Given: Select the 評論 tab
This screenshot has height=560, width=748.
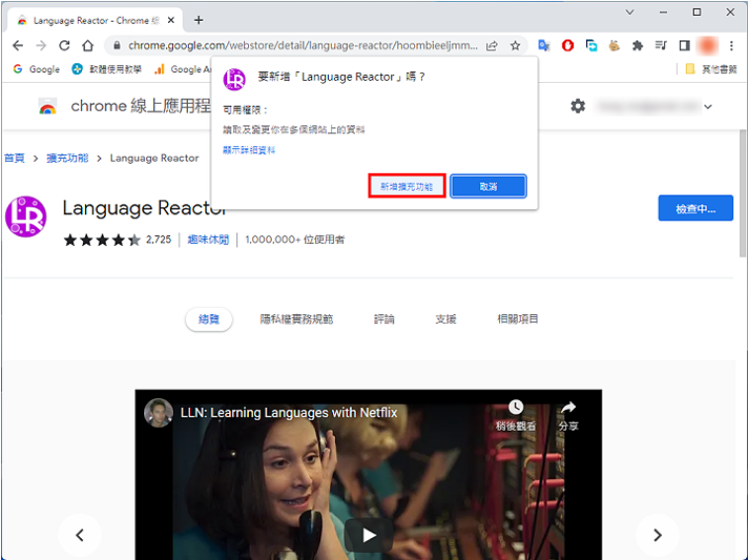Looking at the screenshot, I should click(x=384, y=319).
